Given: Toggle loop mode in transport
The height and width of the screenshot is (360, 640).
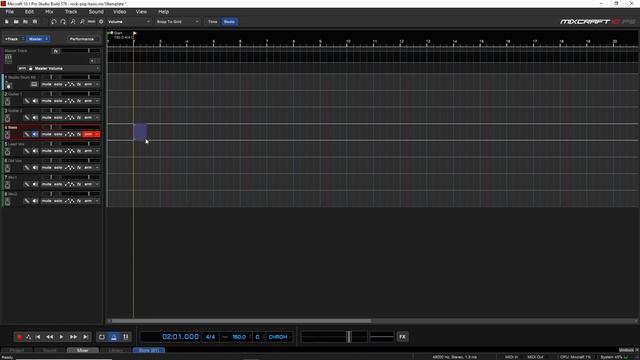Looking at the screenshot, I should tap(102, 337).
